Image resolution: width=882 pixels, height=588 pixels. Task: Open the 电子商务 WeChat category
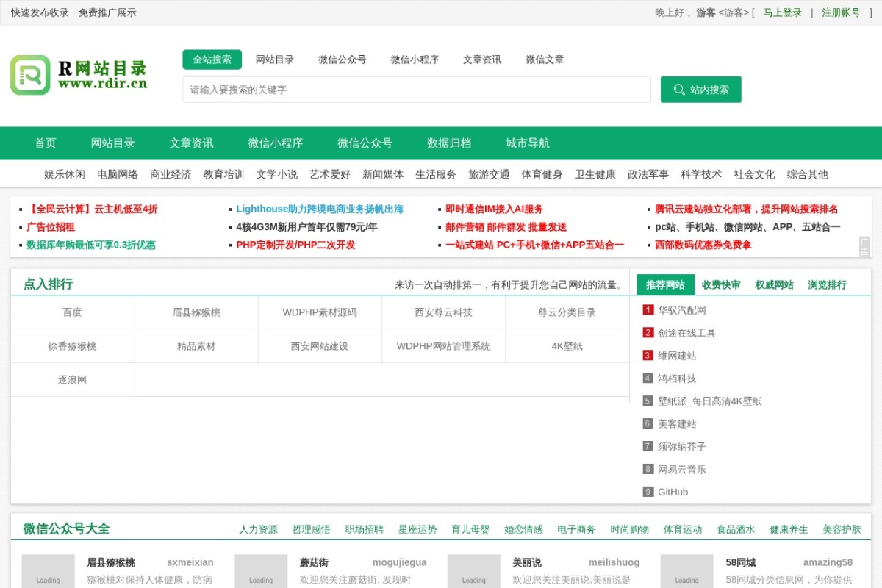click(x=576, y=529)
